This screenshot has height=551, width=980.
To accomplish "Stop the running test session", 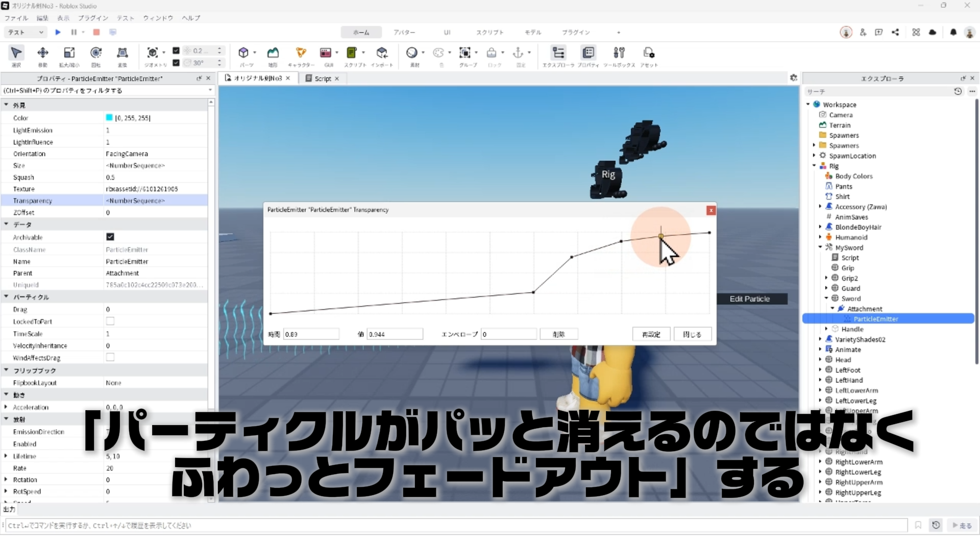I will pos(96,32).
